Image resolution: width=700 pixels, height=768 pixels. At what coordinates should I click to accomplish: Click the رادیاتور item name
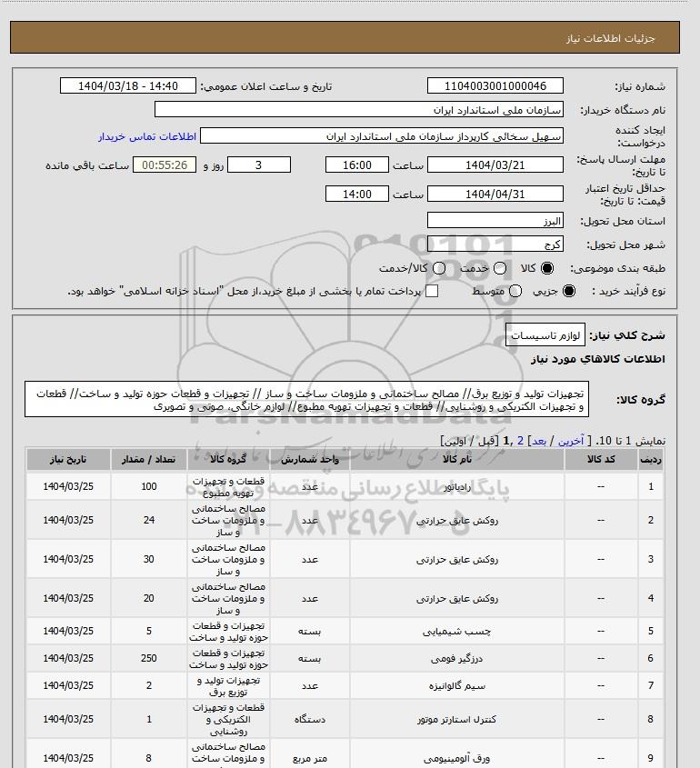457,487
